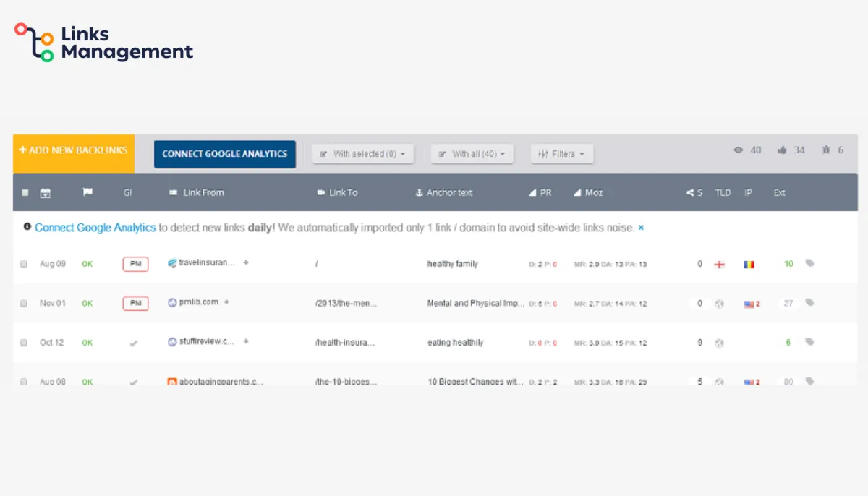Image resolution: width=868 pixels, height=496 pixels.
Task: Click Moz metrics MR: 3.0 DA: 15
Action: [610, 343]
